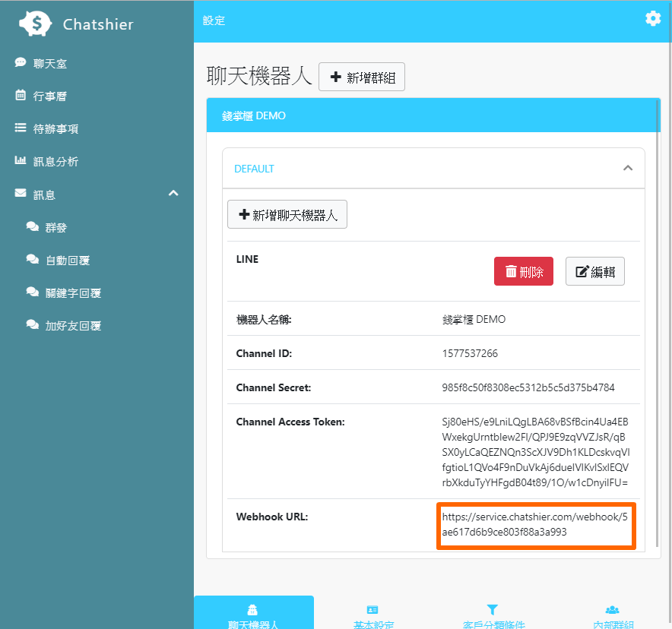
Task: Click the 行事曆 calendar icon
Action: (20, 95)
